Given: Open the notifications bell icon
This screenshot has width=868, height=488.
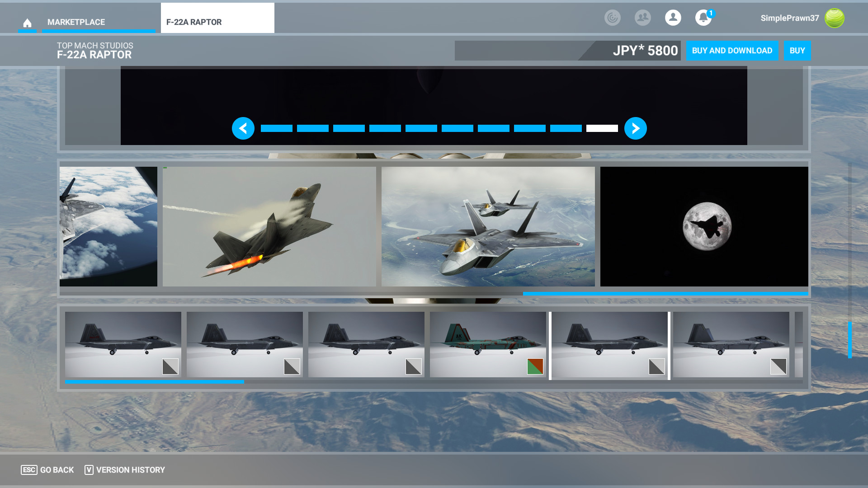Looking at the screenshot, I should click(703, 18).
